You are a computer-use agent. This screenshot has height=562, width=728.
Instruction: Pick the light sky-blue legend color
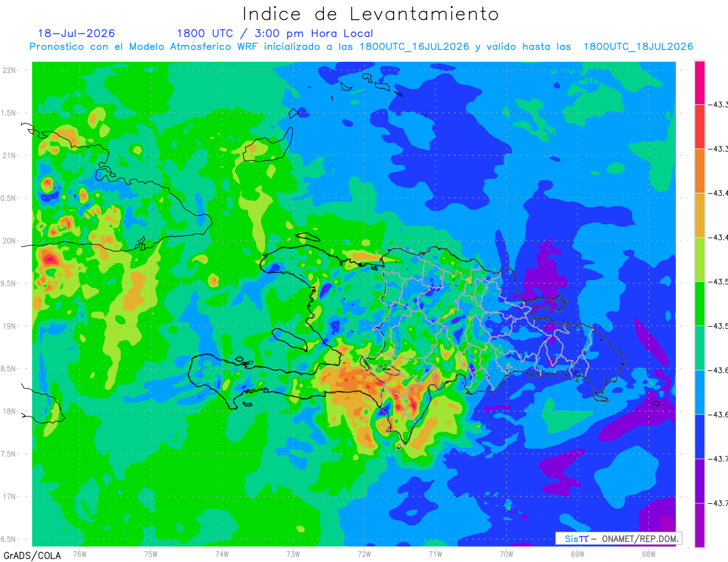[699, 392]
